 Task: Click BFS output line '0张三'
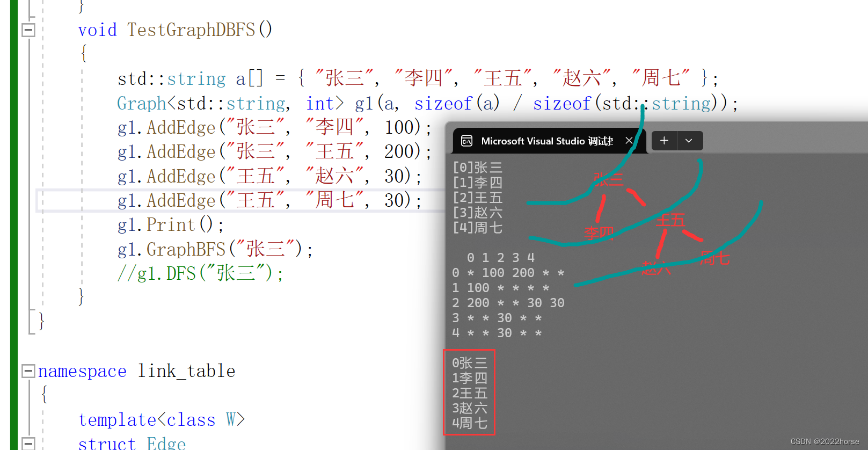point(470,364)
